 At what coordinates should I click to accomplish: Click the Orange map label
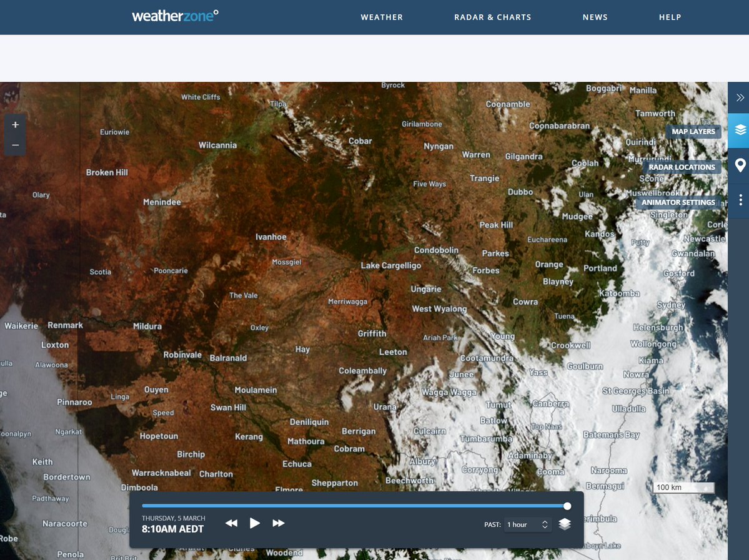tap(549, 265)
